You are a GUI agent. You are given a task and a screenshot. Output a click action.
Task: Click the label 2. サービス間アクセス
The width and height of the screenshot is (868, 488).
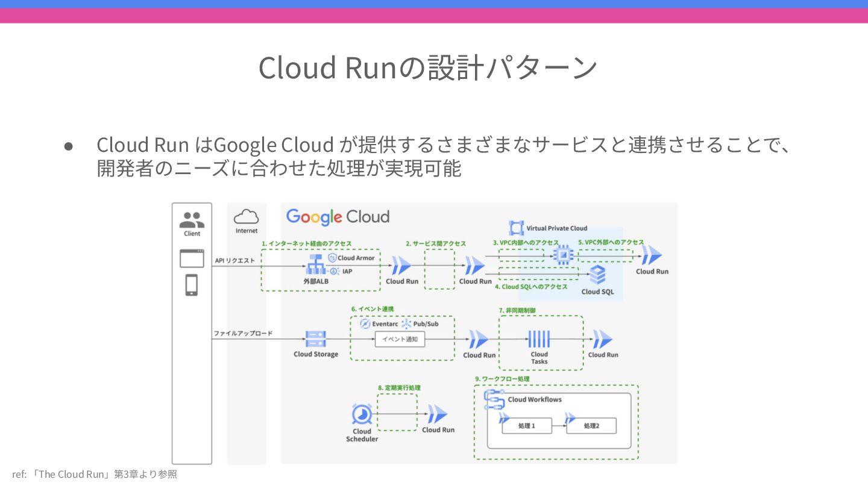coord(436,243)
